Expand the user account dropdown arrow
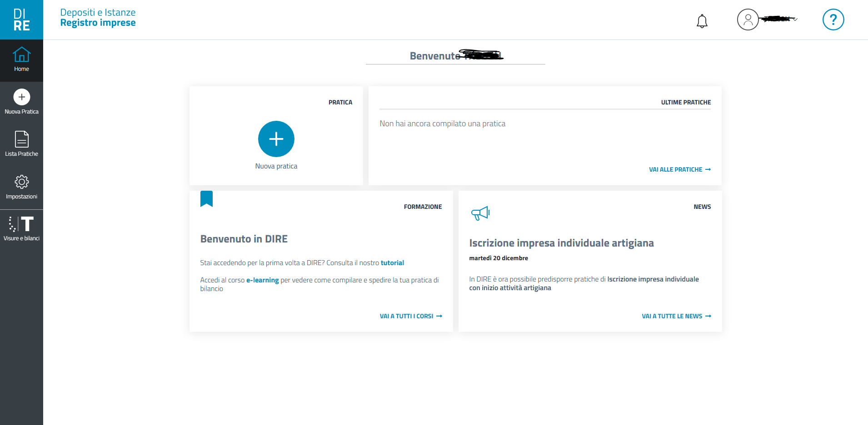Screen dimensions: 868x425 pyautogui.click(x=795, y=20)
